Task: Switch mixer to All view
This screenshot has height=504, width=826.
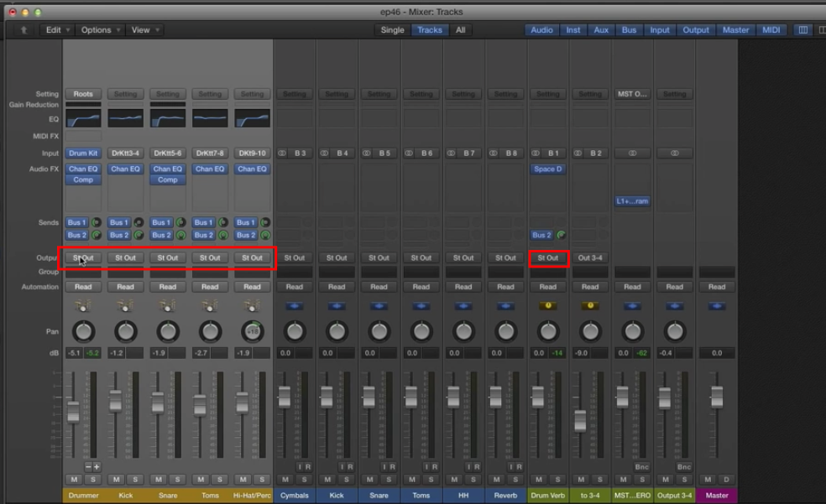Action: pyautogui.click(x=460, y=30)
